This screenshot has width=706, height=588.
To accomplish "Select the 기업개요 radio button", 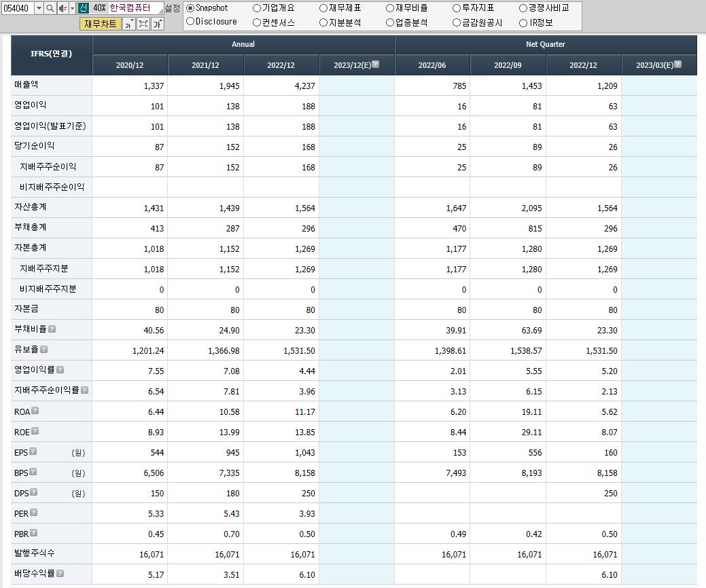I will pos(257,8).
